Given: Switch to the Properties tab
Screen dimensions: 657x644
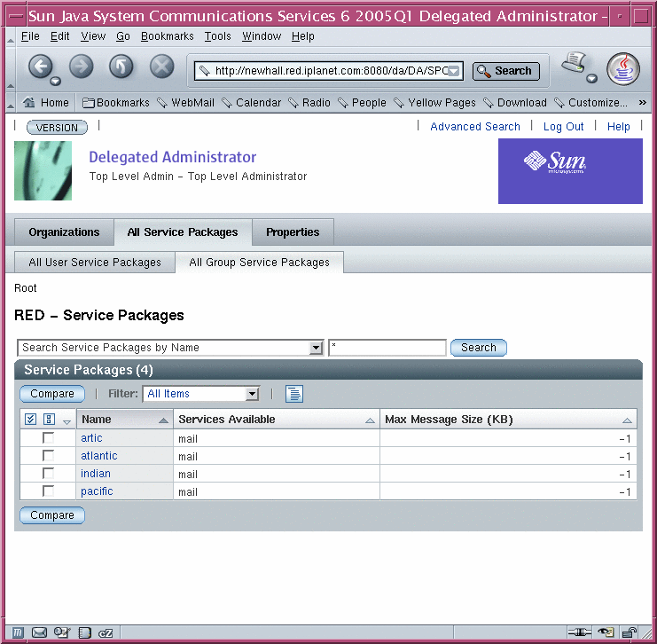Looking at the screenshot, I should [293, 232].
